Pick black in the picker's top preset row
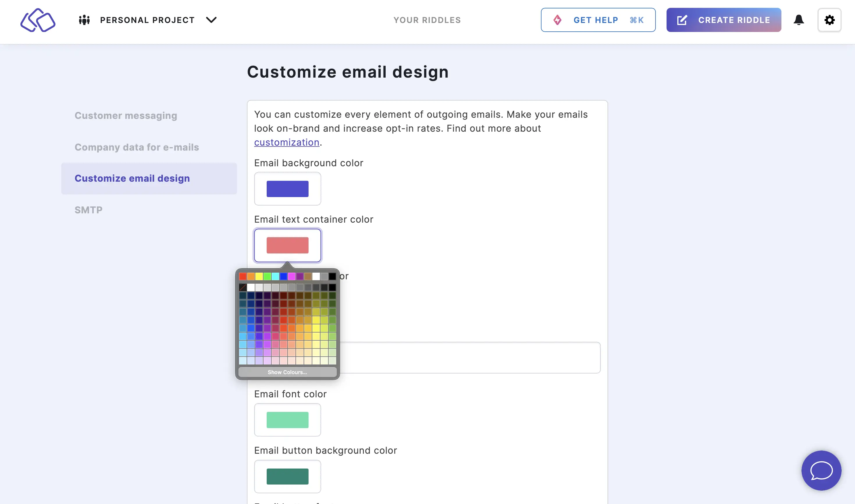The height and width of the screenshot is (504, 855). (332, 276)
